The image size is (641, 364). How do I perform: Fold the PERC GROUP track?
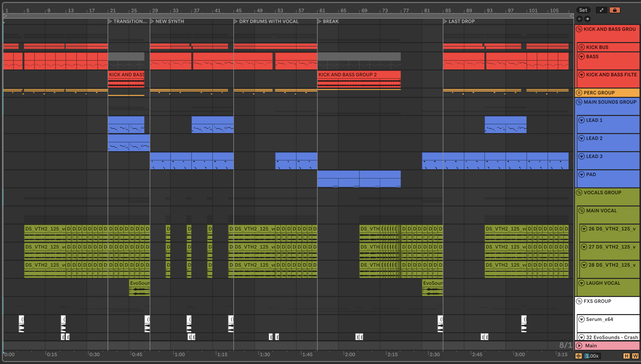tap(579, 93)
